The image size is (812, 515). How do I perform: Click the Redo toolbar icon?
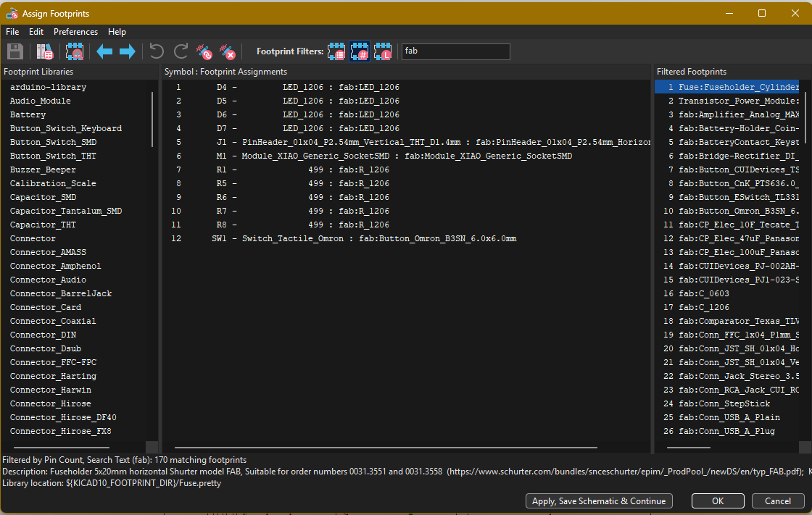pyautogui.click(x=181, y=51)
